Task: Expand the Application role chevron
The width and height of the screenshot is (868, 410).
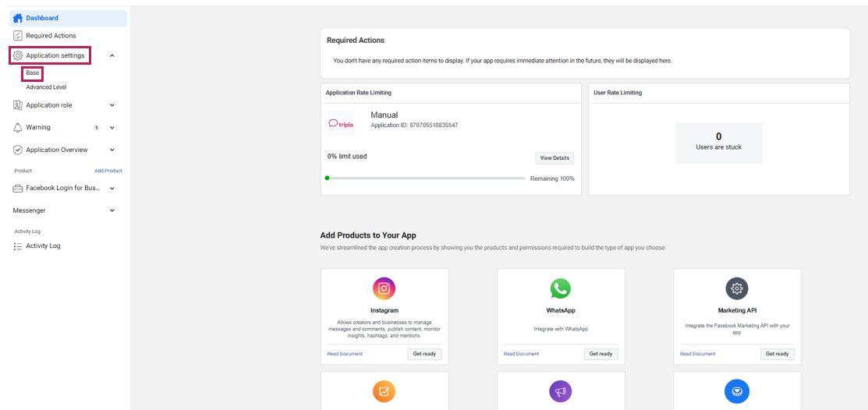Action: click(112, 105)
